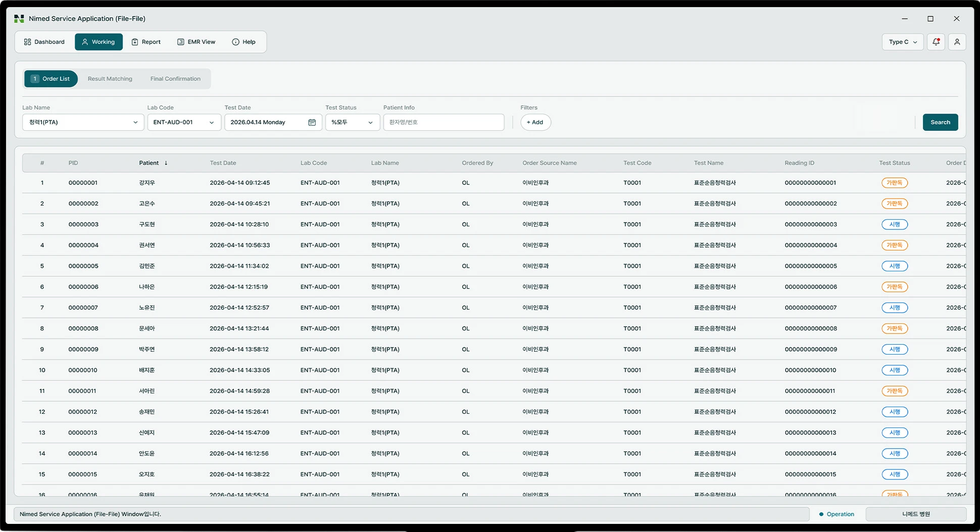980x532 pixels.
Task: Select patient 강지우 in row 1
Action: tap(147, 183)
